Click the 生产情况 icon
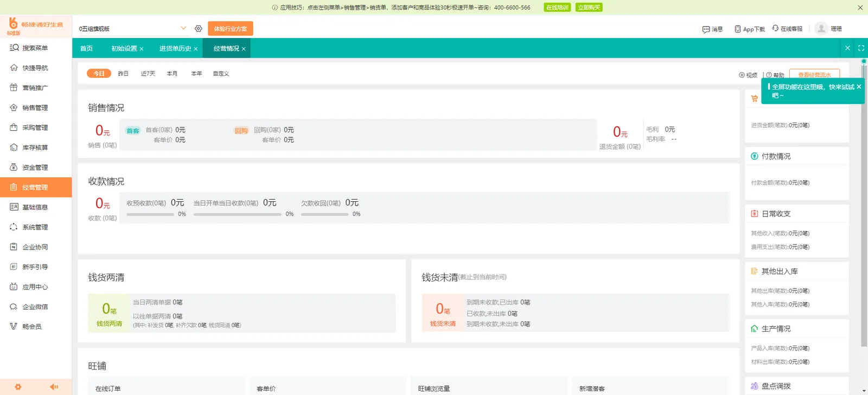The height and width of the screenshot is (395, 868). pyautogui.click(x=755, y=329)
